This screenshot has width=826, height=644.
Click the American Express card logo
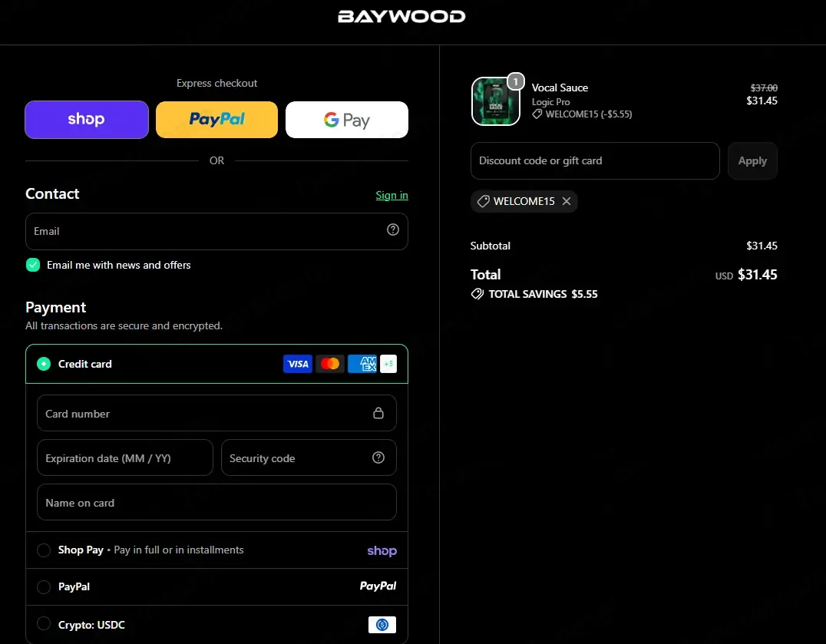tap(362, 364)
